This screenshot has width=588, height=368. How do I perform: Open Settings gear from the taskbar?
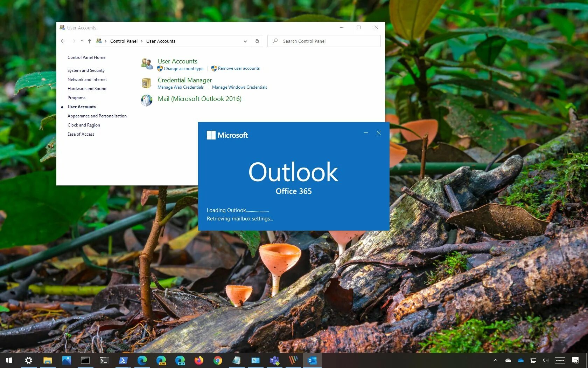[x=29, y=360]
